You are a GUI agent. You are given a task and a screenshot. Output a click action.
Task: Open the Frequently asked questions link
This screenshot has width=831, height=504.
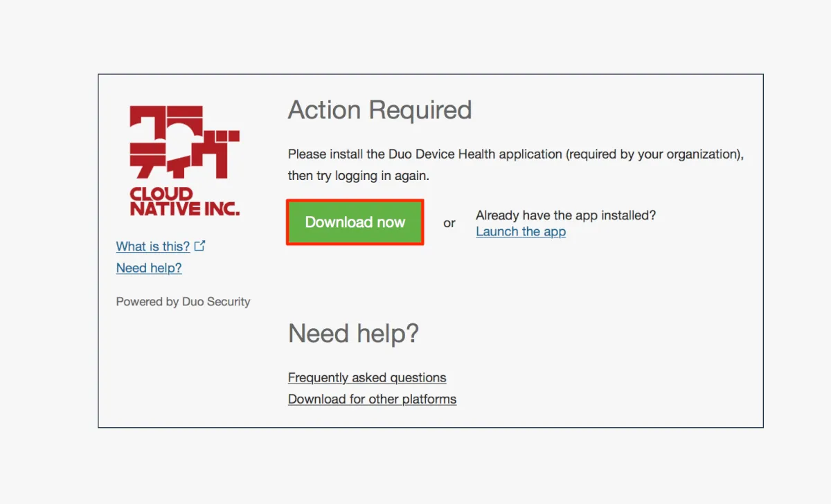point(367,378)
